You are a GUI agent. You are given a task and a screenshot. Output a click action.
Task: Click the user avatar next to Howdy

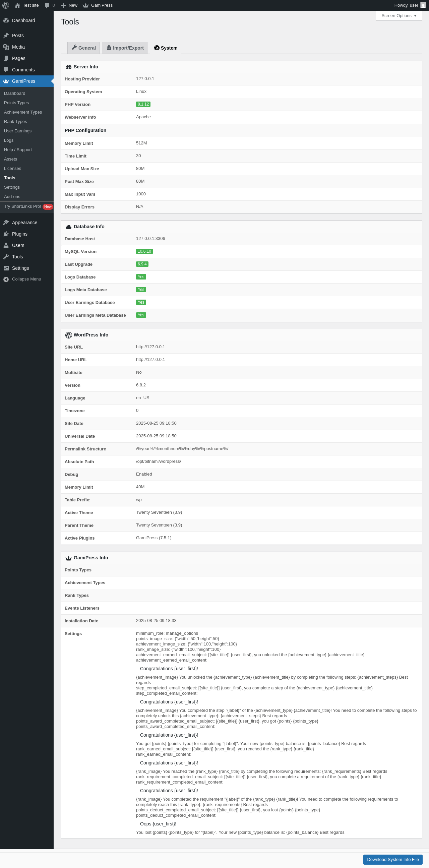coord(423,5)
